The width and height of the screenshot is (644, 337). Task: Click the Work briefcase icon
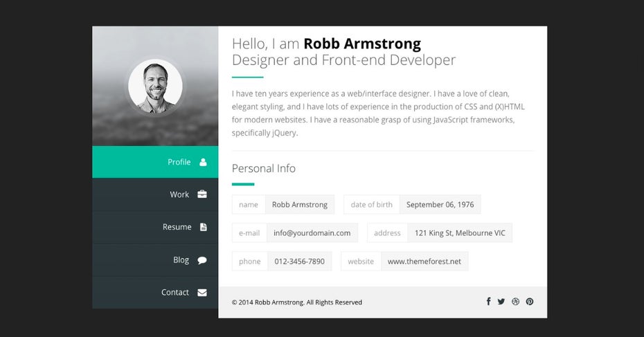pyautogui.click(x=202, y=194)
